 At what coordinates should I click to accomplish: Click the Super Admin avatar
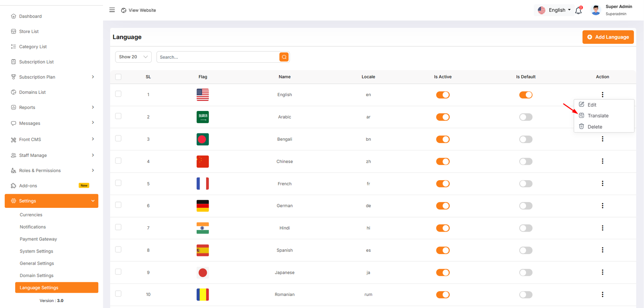pyautogui.click(x=596, y=10)
